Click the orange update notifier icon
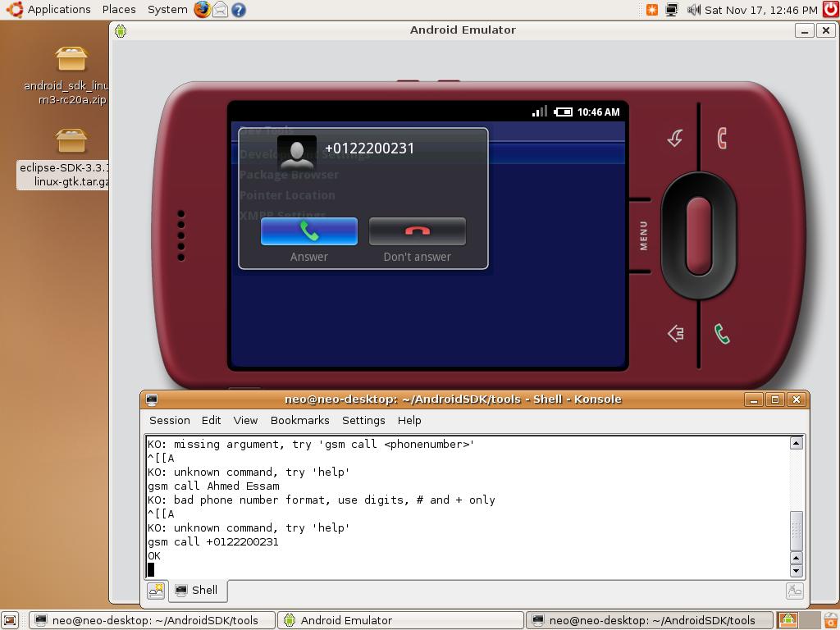This screenshot has width=840, height=630. [652, 10]
